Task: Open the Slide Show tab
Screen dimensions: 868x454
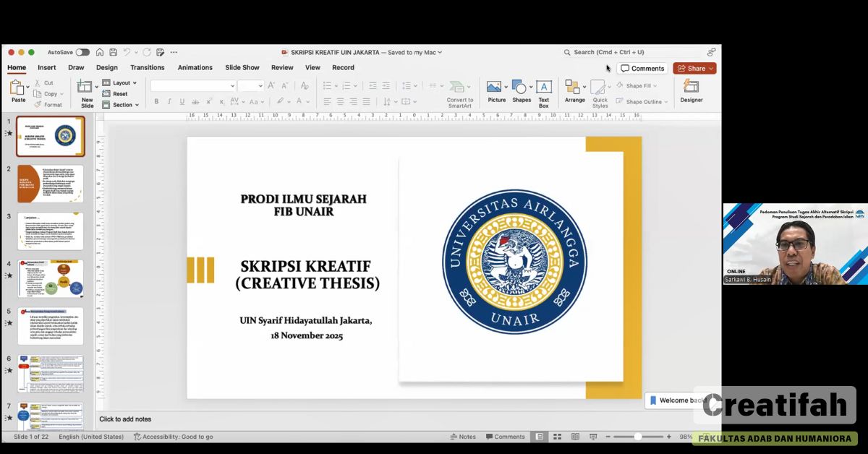Action: (x=242, y=67)
